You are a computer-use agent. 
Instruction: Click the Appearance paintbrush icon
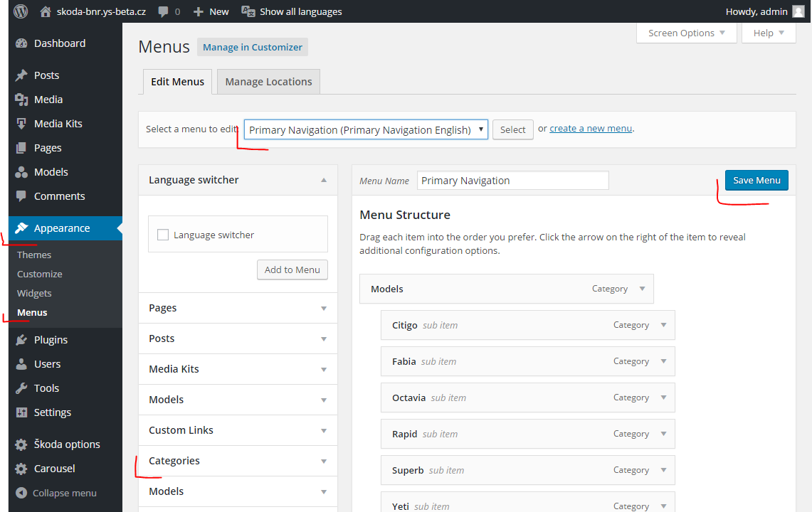click(21, 228)
